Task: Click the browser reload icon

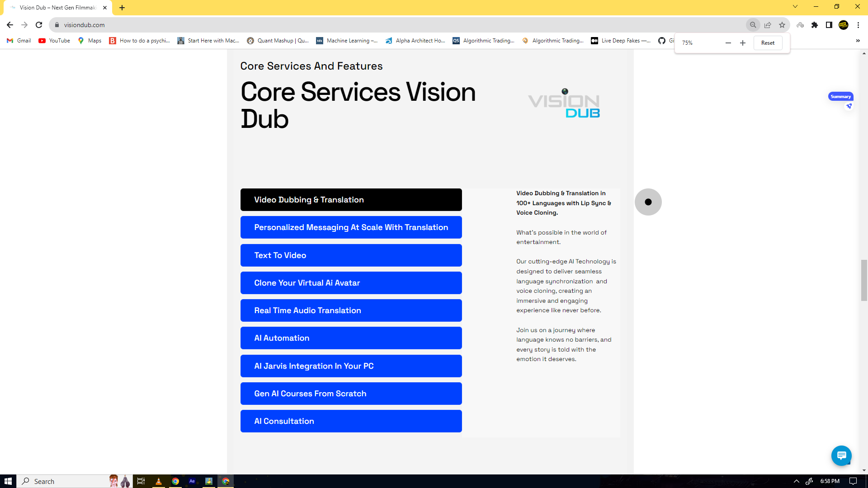Action: tap(39, 25)
